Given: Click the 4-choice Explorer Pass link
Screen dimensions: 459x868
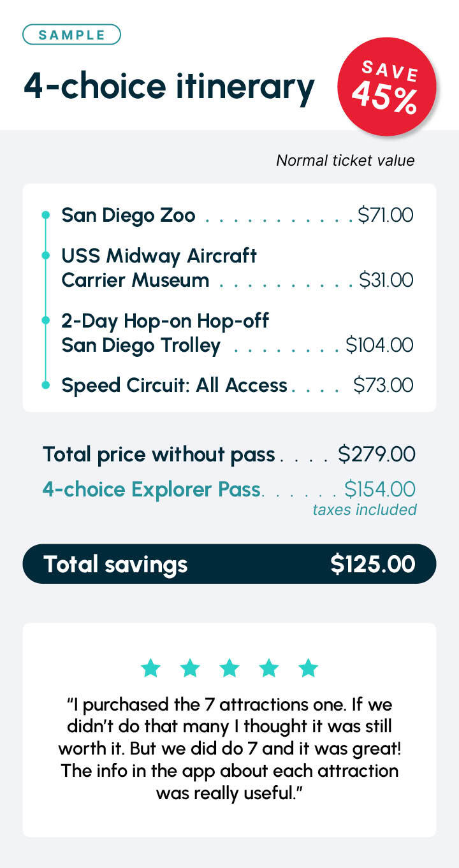Looking at the screenshot, I should (x=152, y=489).
